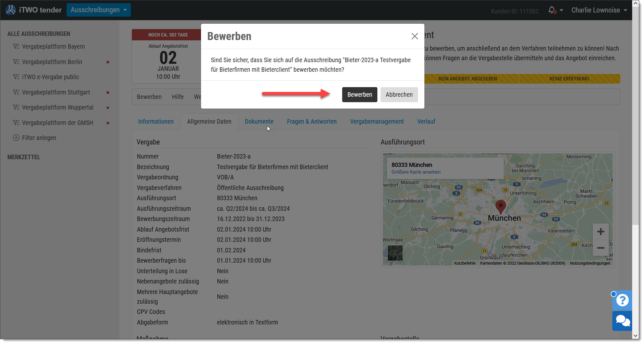This screenshot has width=644, height=344.
Task: Select Vergabeplattform Stuttgart in the sidebar
Action: (x=56, y=92)
